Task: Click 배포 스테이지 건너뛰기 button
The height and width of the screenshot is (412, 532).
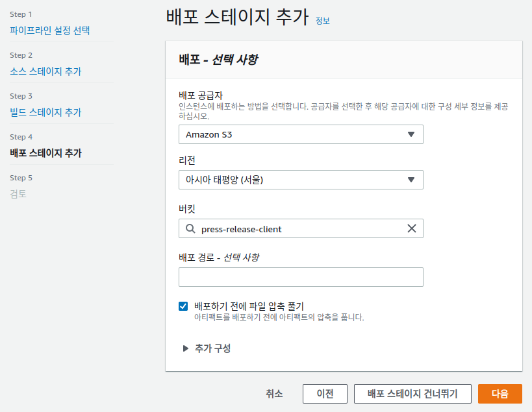Action: tap(412, 394)
